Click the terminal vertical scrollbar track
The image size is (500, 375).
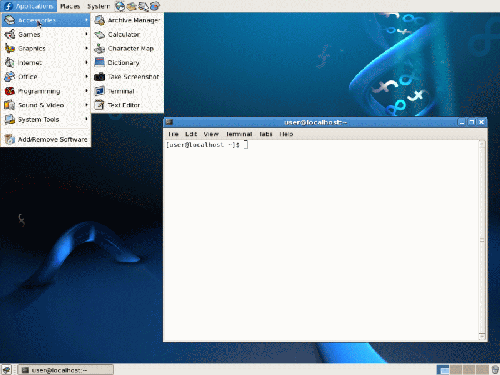[x=482, y=240]
